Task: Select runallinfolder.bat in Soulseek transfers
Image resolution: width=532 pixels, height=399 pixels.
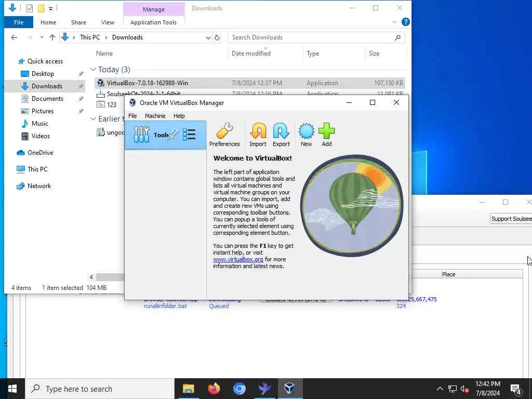Action: tap(165, 306)
